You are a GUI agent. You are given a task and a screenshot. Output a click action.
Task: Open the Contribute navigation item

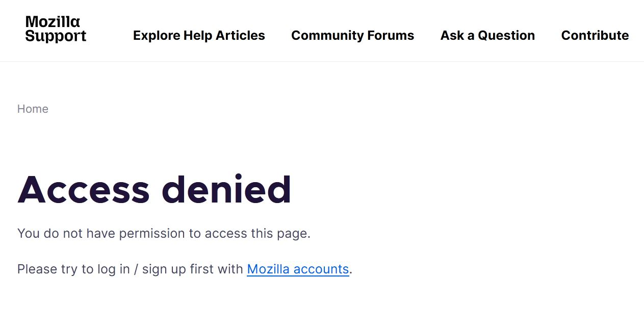pyautogui.click(x=595, y=35)
